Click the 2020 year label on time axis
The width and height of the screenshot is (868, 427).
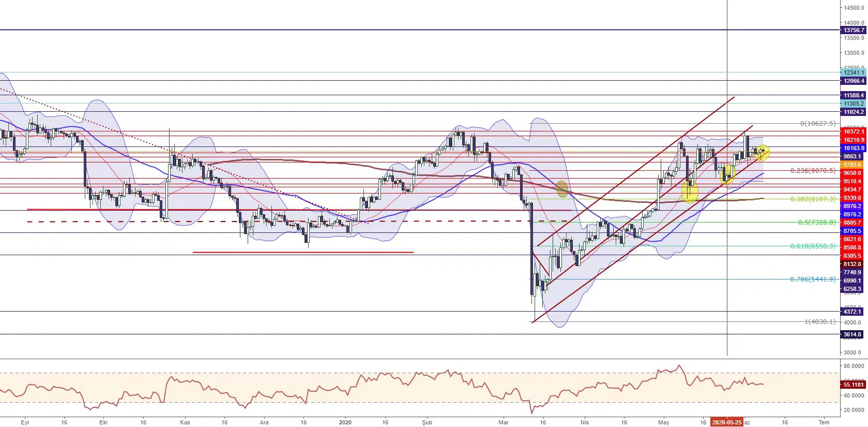click(x=345, y=422)
